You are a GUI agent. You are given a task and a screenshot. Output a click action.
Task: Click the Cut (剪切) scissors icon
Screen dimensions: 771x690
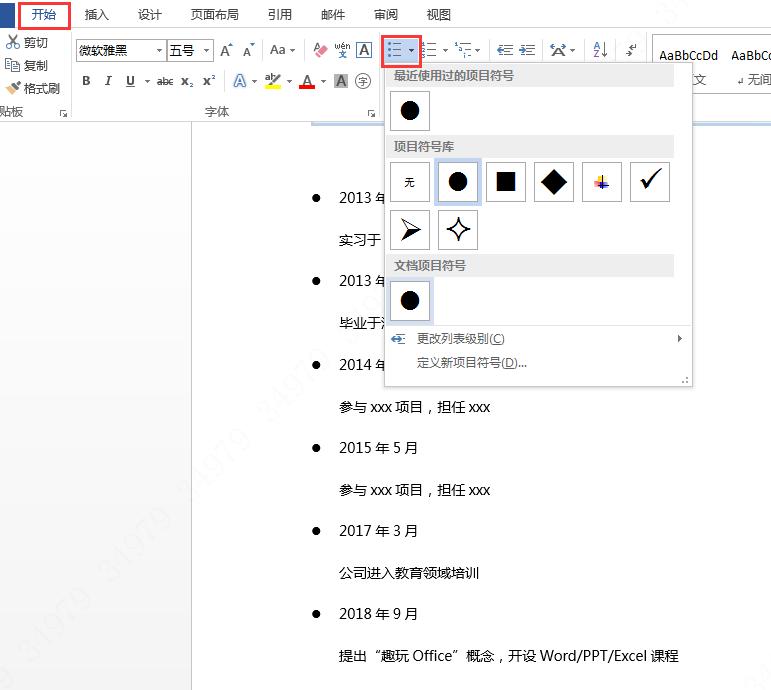click(x=13, y=42)
